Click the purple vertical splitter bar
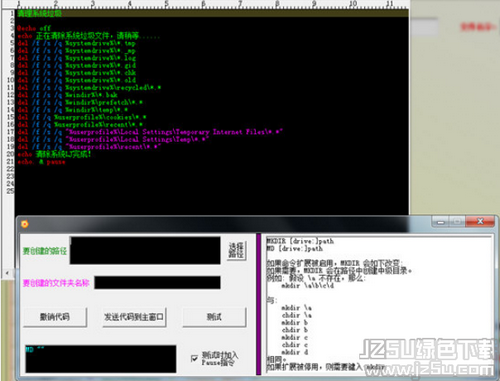Image resolution: width=500 pixels, height=381 pixels. point(258,304)
